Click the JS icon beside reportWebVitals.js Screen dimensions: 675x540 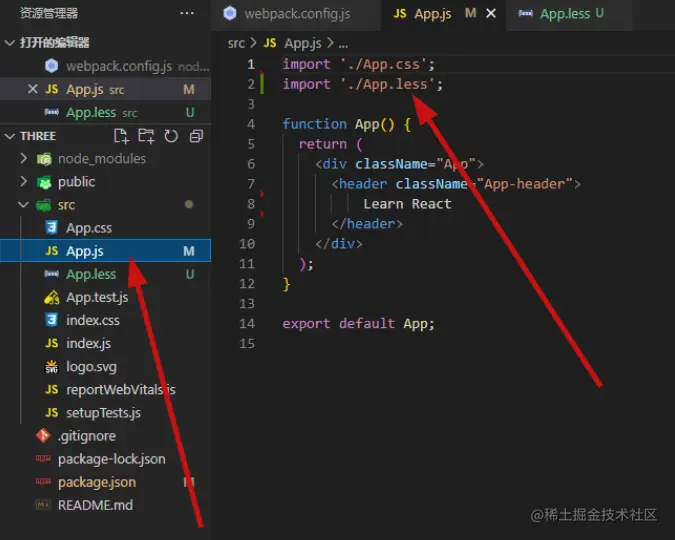[52, 390]
